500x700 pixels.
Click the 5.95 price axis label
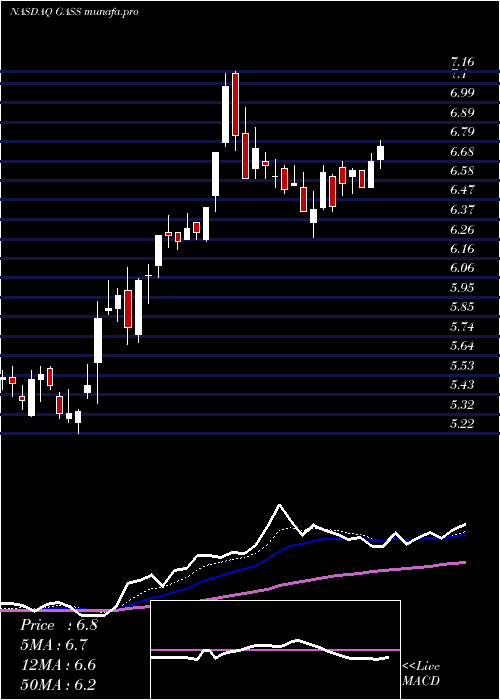(x=462, y=288)
